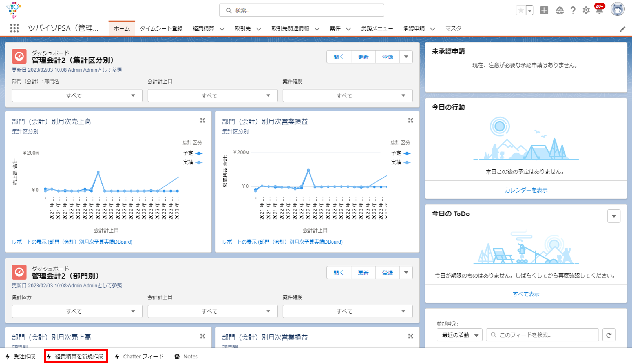This screenshot has width=632, height=364.
Task: Expand 部門(会計)別月次営業損益 chart in 集計区分別 dashboard
Action: click(411, 120)
